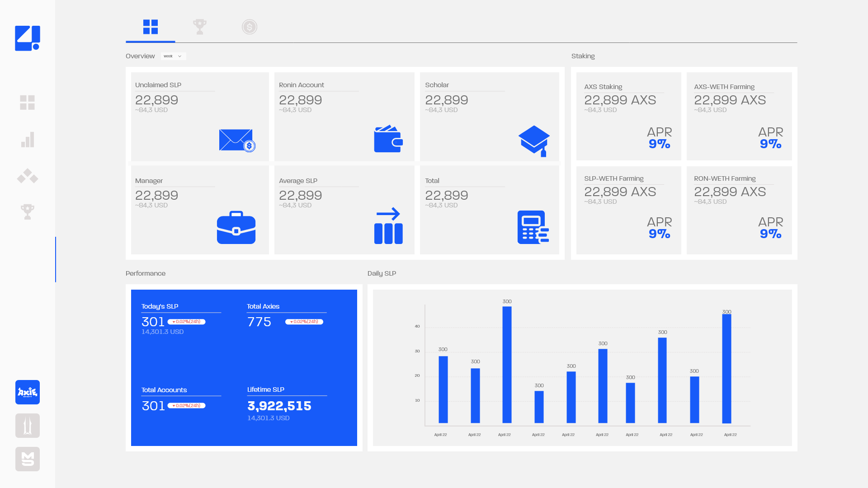The width and height of the screenshot is (868, 488).
Task: Open the Manager card title
Action: click(149, 181)
